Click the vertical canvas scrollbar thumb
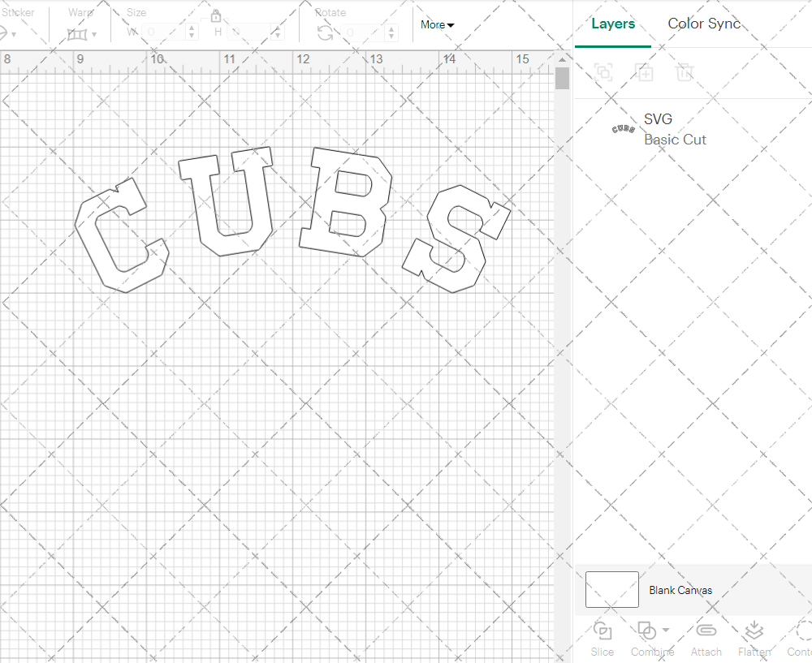Screen dimensions: 812x663 pos(562,78)
